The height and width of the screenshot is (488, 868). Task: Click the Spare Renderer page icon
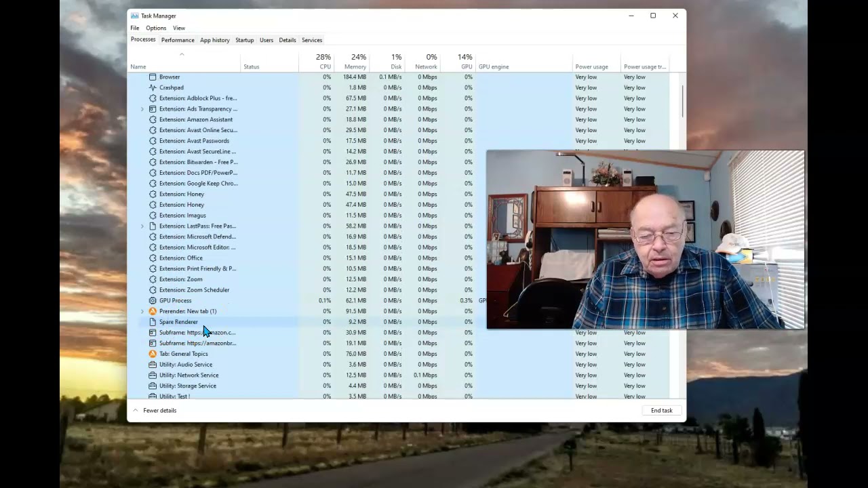(x=153, y=322)
